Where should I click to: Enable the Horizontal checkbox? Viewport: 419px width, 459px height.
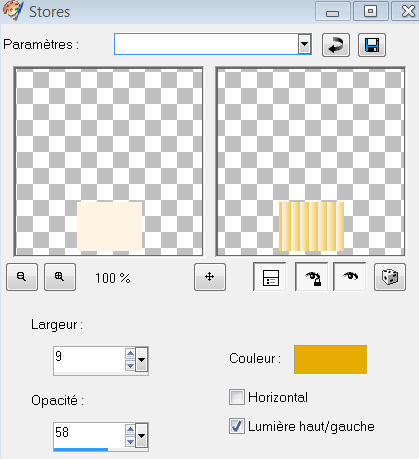coord(237,397)
